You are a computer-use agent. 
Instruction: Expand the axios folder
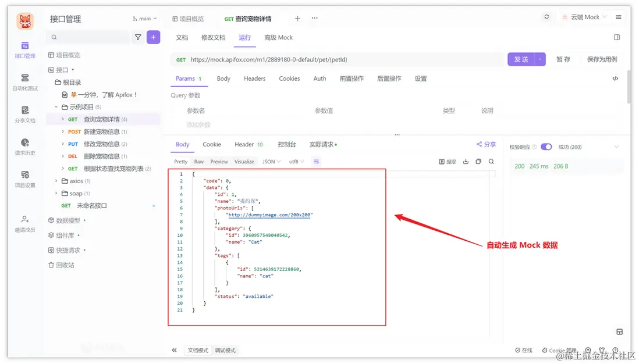pyautogui.click(x=56, y=181)
